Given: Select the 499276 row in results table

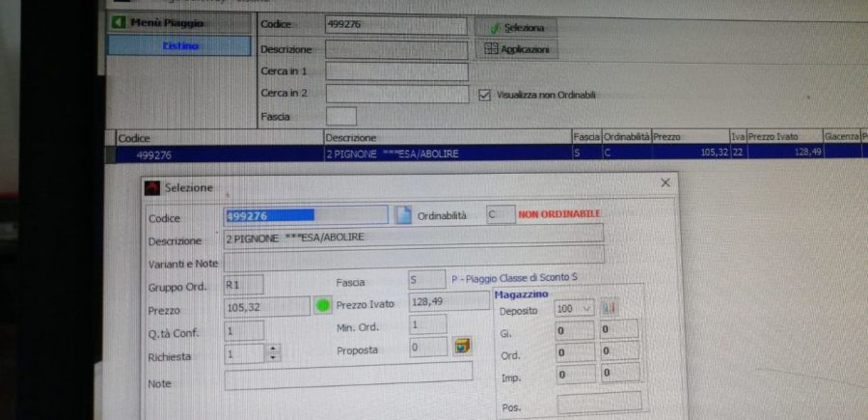Looking at the screenshot, I should (x=386, y=153).
